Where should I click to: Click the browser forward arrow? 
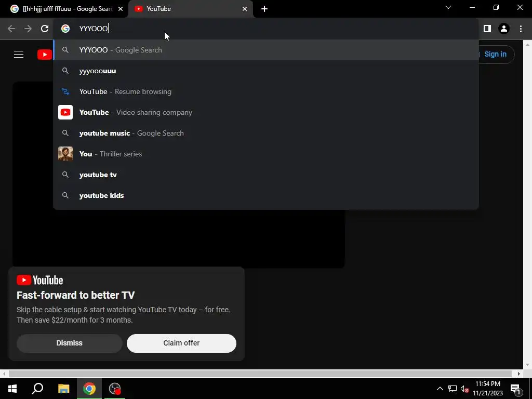28,29
